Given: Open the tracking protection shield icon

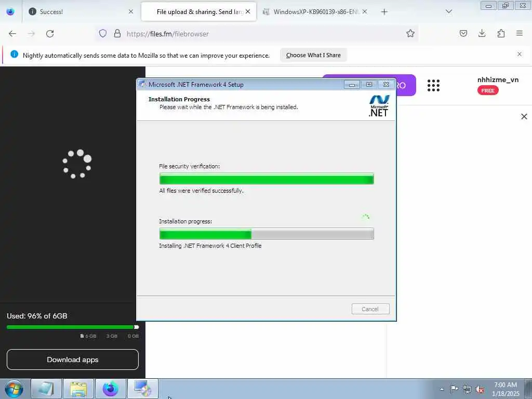Looking at the screenshot, I should 103,33.
